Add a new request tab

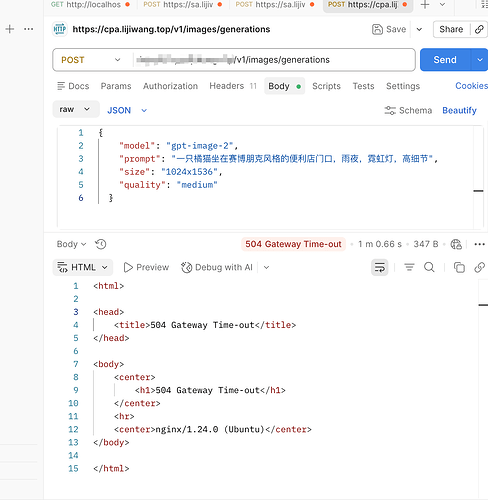click(425, 5)
